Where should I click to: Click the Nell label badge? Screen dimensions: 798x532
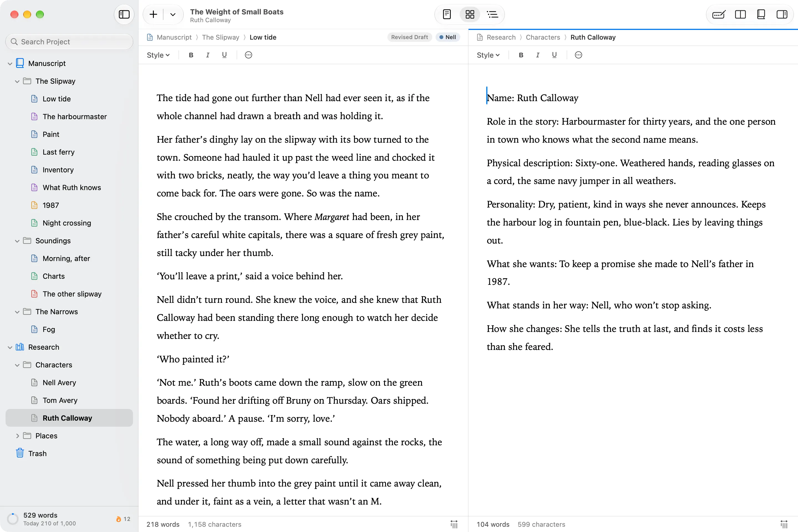448,37
